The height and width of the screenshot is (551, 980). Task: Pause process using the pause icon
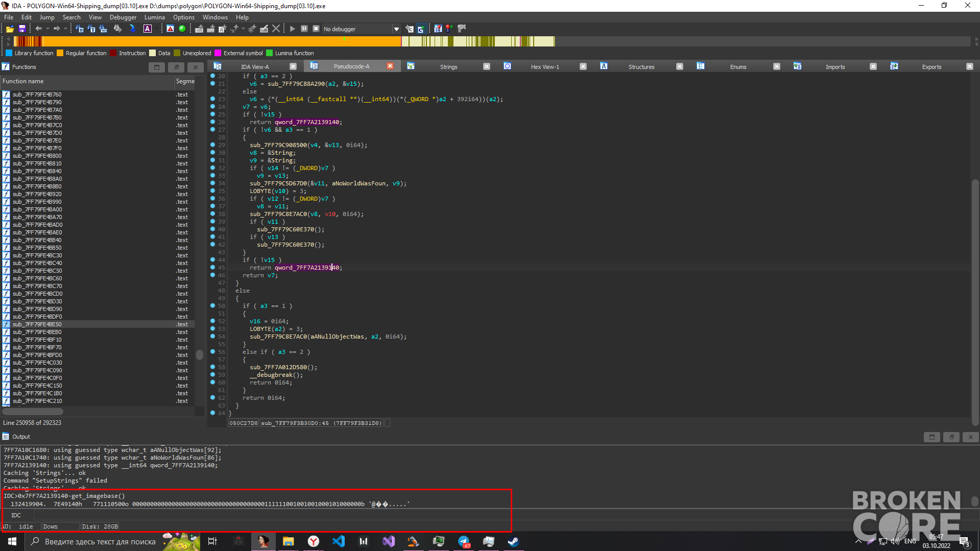(304, 29)
